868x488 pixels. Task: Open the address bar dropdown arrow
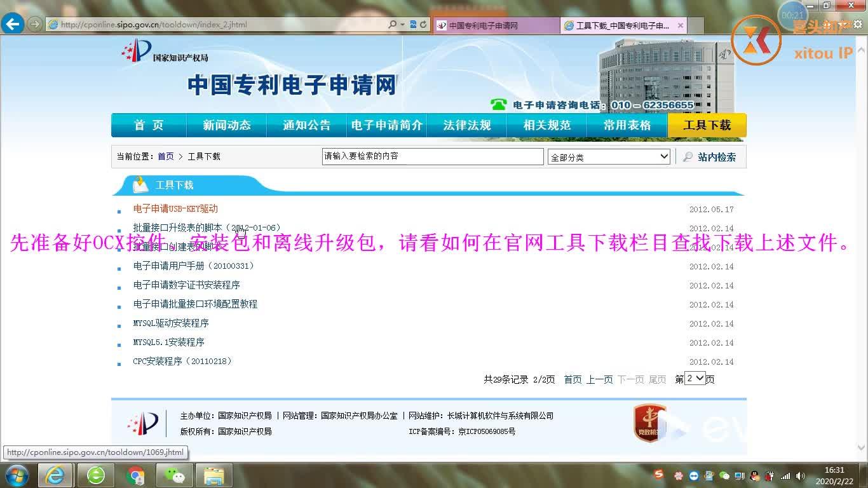click(402, 25)
